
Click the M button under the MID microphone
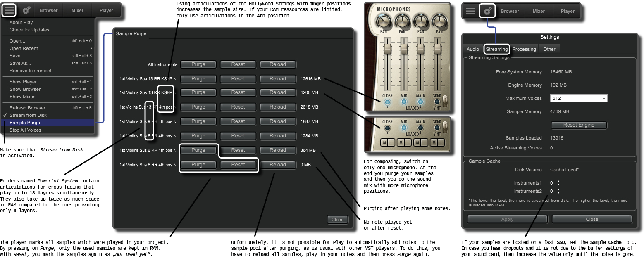(x=401, y=143)
